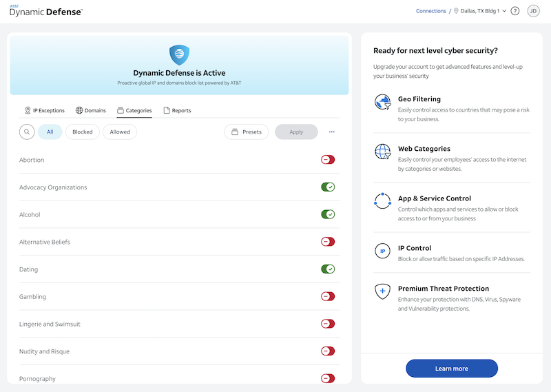Viewport: 551px width, 392px height.
Task: Open the Reports tab
Action: click(x=178, y=110)
